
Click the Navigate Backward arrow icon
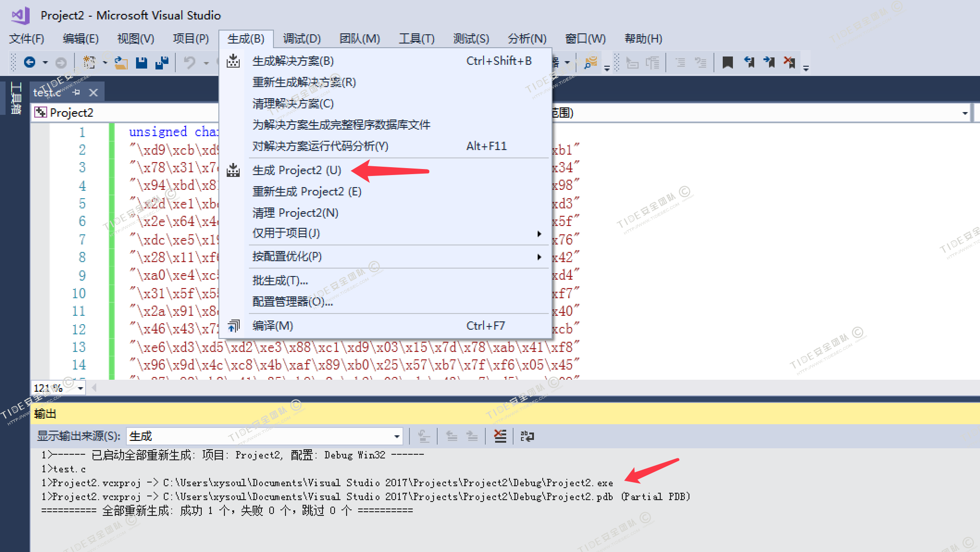(30, 62)
